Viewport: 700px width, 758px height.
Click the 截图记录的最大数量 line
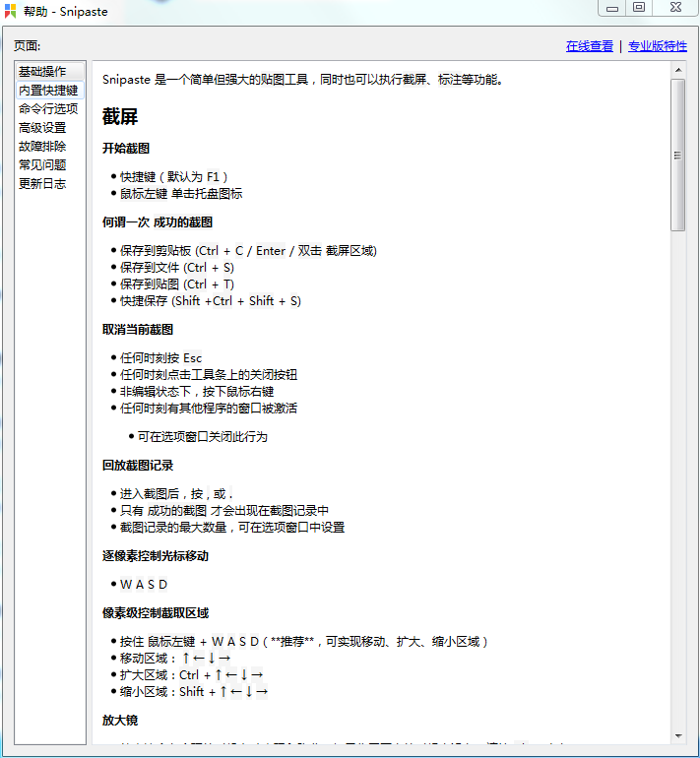tap(232, 528)
